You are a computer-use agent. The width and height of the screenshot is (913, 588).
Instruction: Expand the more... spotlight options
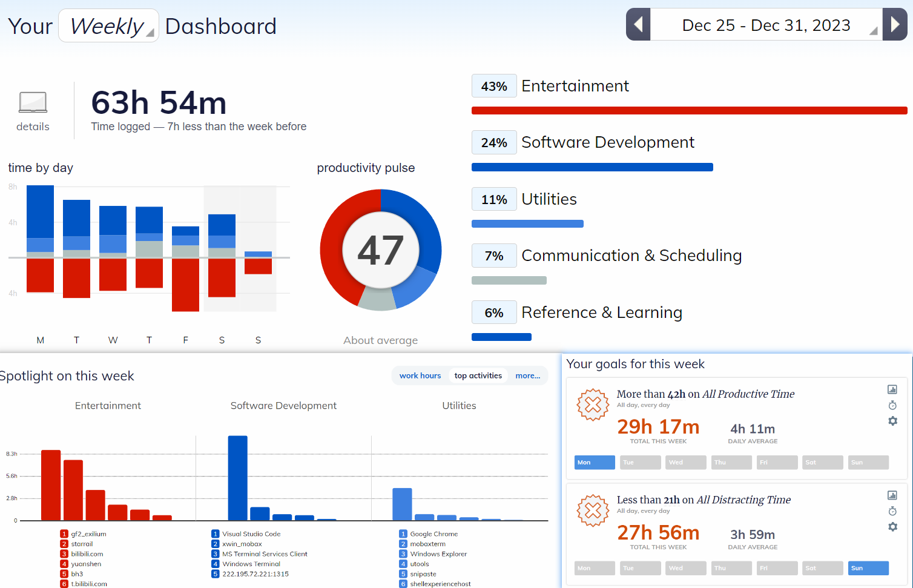click(x=527, y=375)
